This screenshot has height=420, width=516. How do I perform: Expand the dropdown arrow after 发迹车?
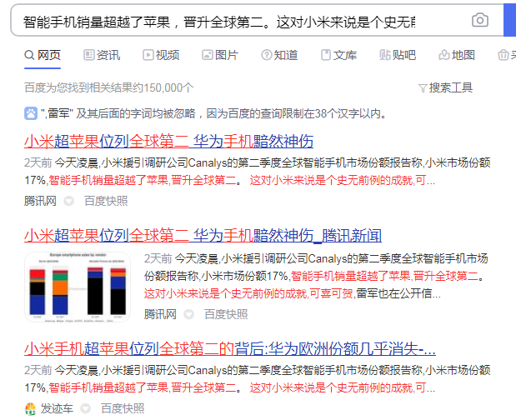86,409
